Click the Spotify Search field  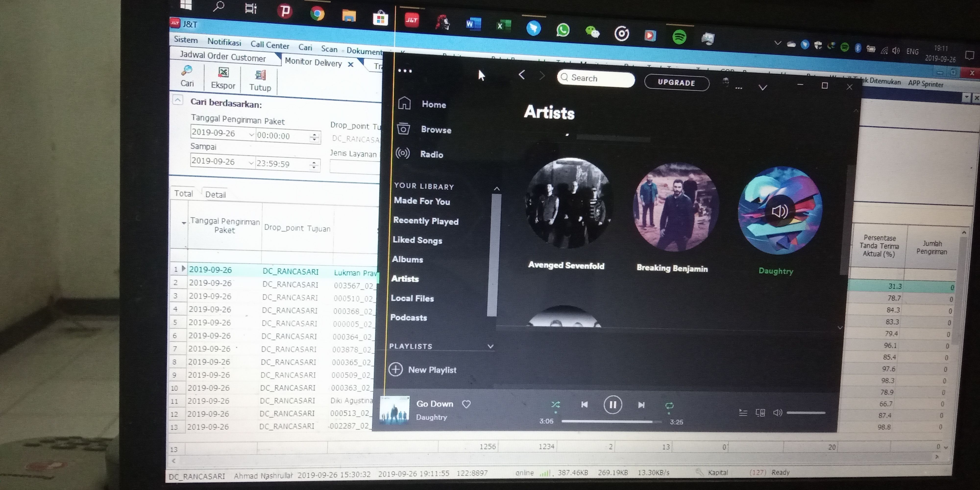click(x=596, y=78)
